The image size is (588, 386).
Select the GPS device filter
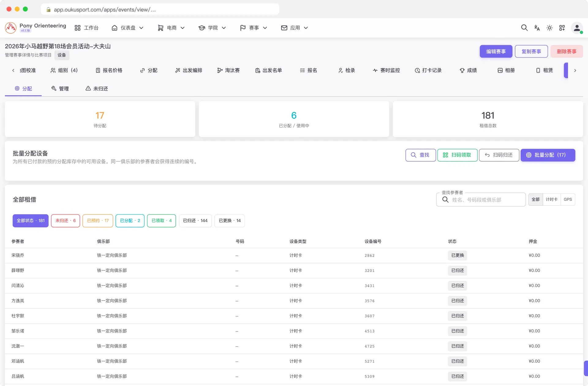pyautogui.click(x=568, y=200)
